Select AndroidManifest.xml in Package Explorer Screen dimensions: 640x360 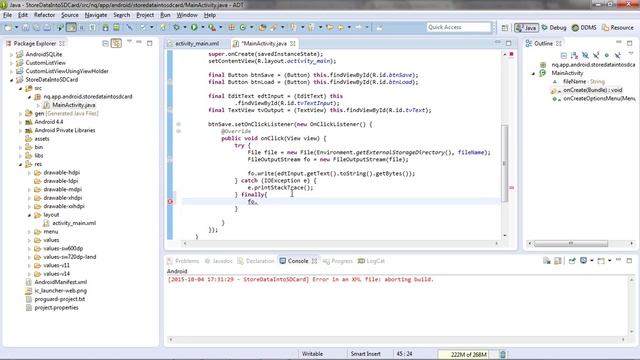click(60, 282)
